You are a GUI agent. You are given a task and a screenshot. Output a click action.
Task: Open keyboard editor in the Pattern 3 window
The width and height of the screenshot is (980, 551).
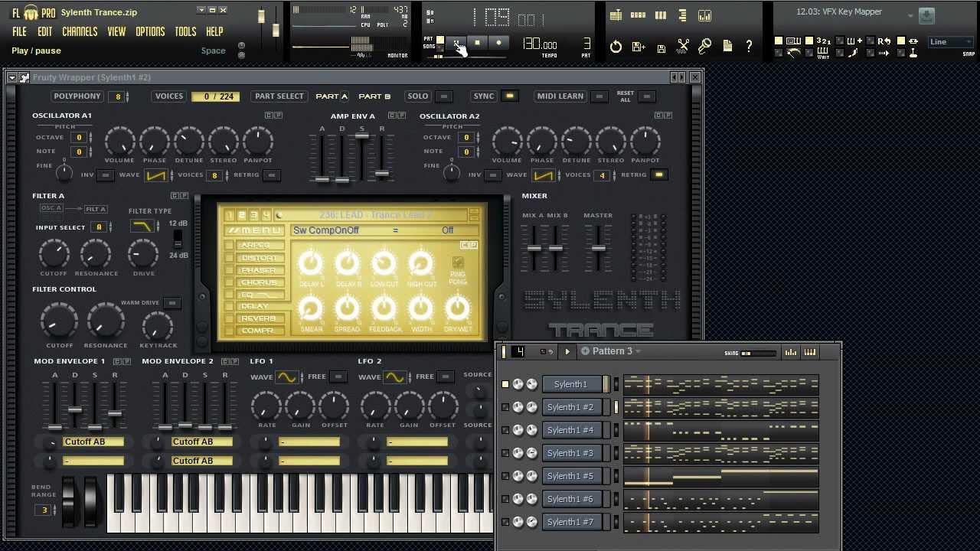point(810,352)
